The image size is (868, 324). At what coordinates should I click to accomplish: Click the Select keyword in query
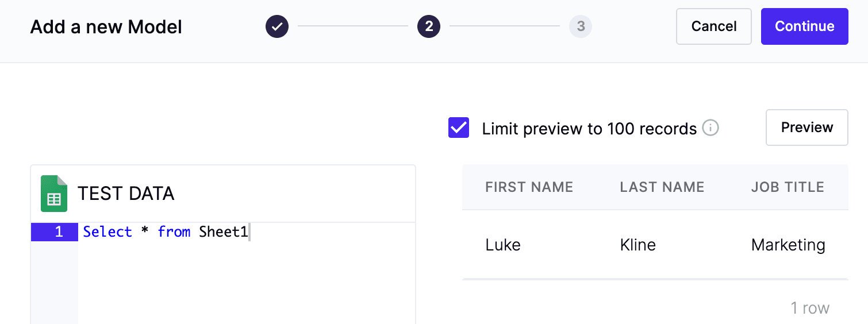coord(107,232)
